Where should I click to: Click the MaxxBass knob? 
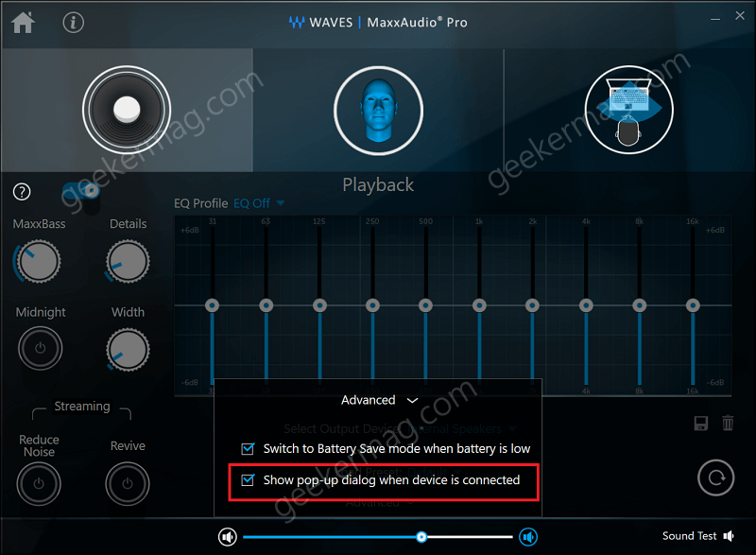(x=39, y=262)
